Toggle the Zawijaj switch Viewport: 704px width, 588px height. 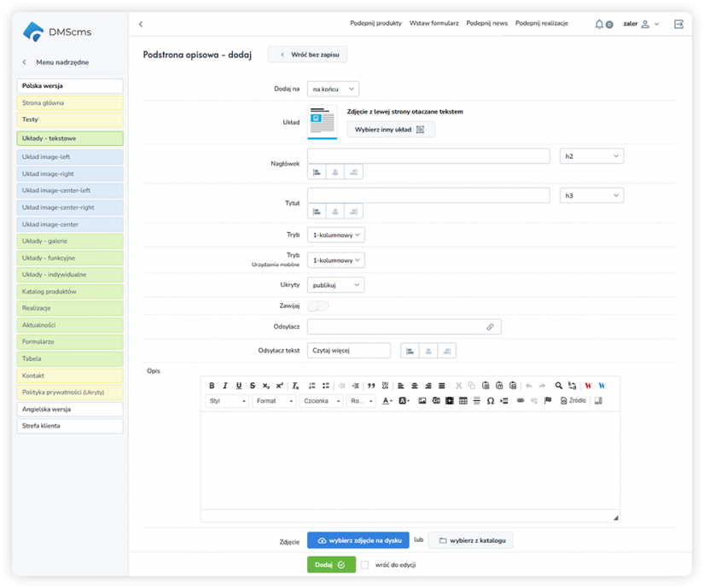[x=317, y=306]
